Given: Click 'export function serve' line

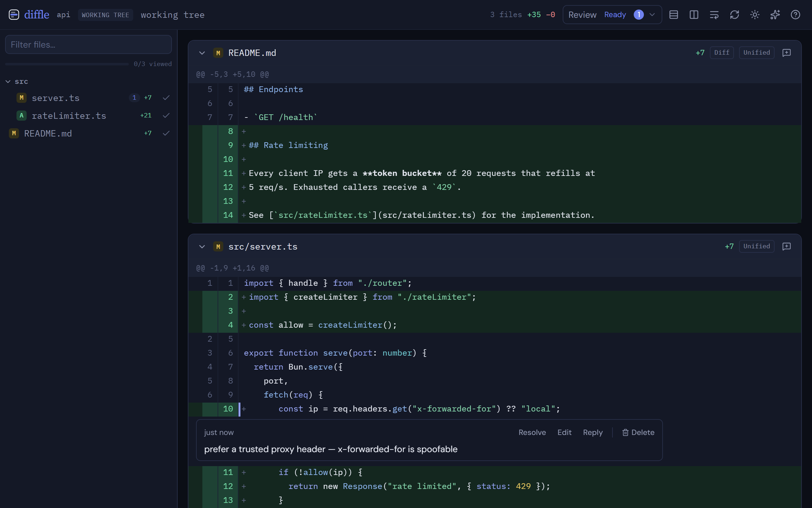Looking at the screenshot, I should click(x=335, y=353).
